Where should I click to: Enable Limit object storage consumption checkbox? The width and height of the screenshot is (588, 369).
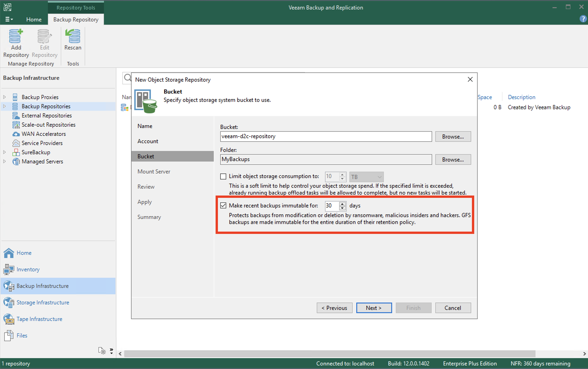click(x=223, y=176)
